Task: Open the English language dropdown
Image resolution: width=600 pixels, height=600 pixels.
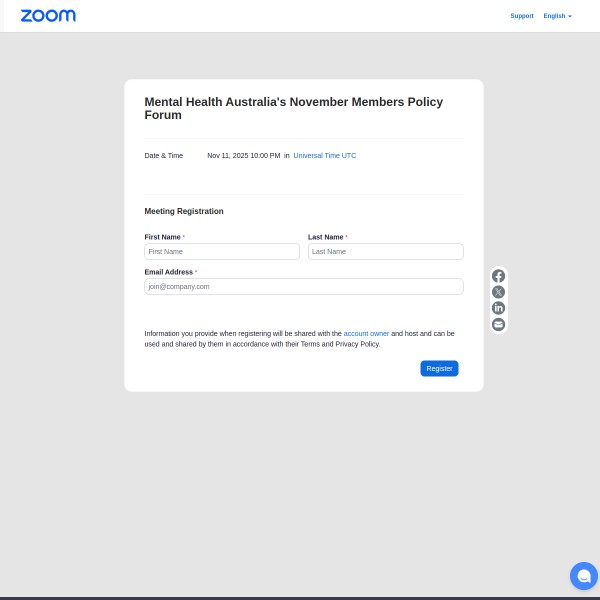Action: (x=557, y=16)
